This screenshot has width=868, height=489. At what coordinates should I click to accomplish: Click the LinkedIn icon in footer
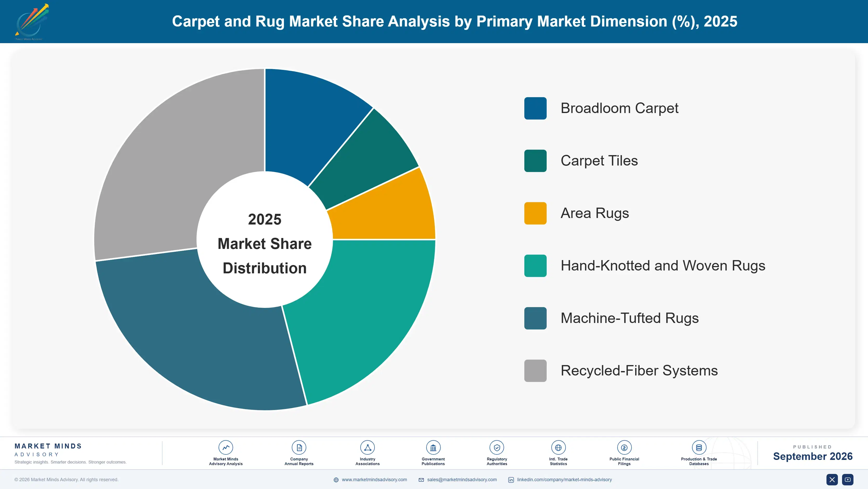click(x=511, y=480)
